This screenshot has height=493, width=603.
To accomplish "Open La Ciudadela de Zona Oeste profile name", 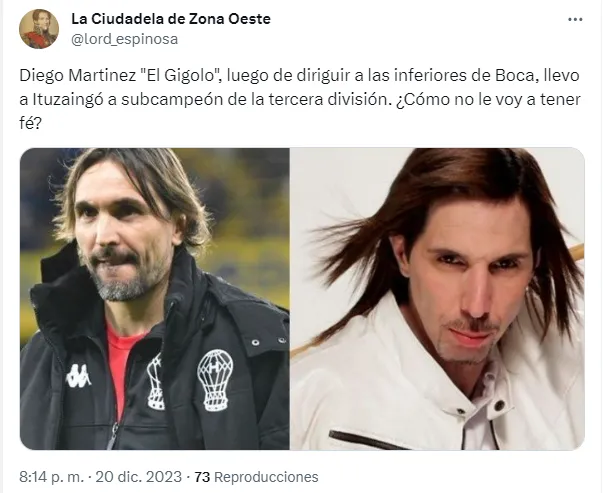I will [x=171, y=19].
